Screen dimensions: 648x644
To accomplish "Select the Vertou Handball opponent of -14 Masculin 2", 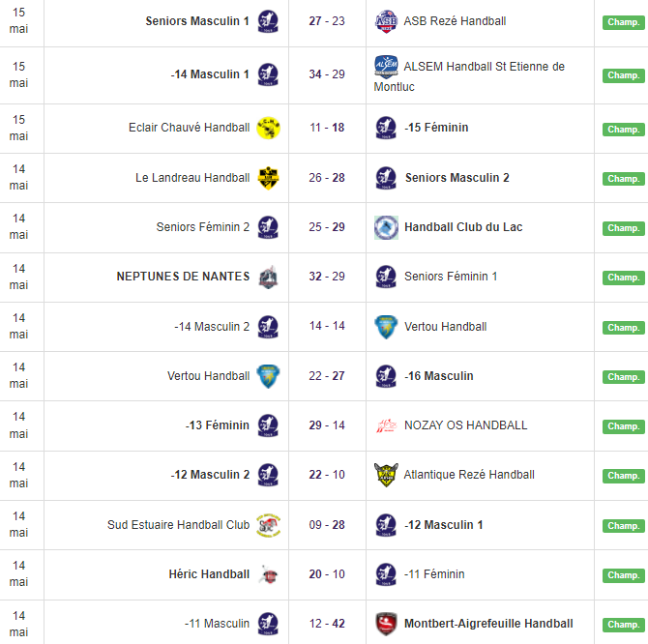I will [x=445, y=327].
